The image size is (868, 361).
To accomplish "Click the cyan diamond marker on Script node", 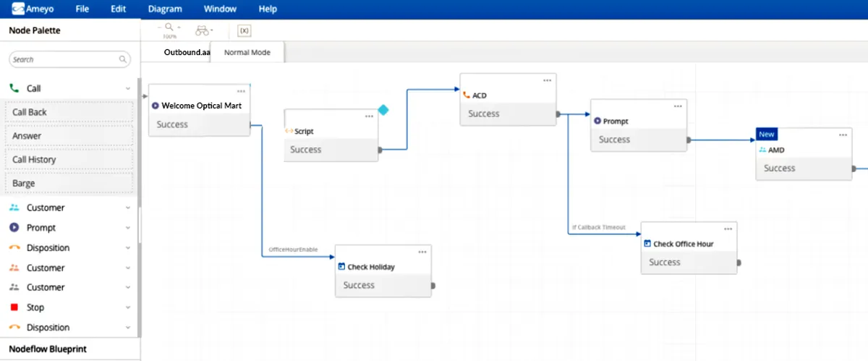I will pos(383,110).
